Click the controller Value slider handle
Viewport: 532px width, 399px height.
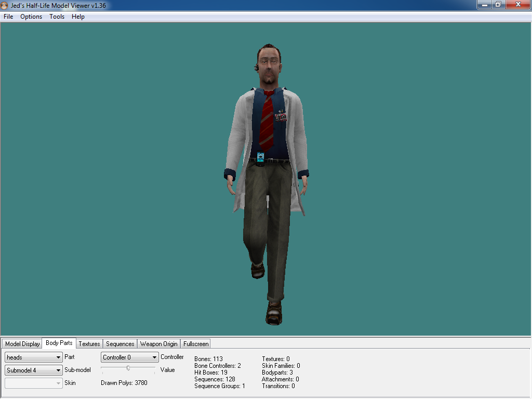128,368
